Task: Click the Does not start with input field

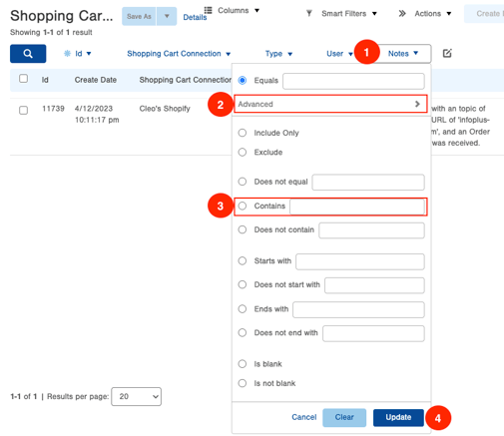Action: pos(374,285)
